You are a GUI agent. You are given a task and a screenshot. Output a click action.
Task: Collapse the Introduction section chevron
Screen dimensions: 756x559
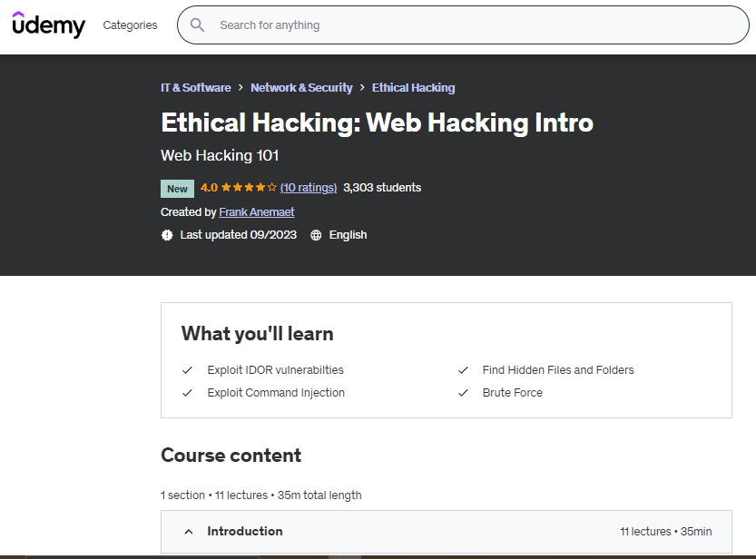tap(189, 532)
